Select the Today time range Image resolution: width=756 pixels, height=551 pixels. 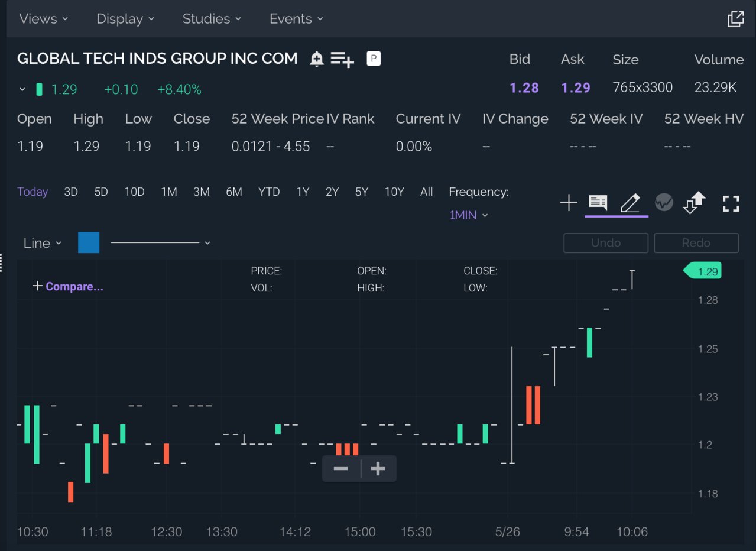pyautogui.click(x=33, y=192)
